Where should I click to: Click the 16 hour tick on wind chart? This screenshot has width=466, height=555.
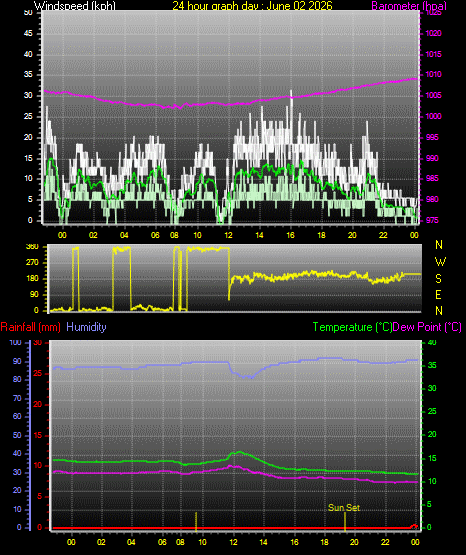point(290,235)
